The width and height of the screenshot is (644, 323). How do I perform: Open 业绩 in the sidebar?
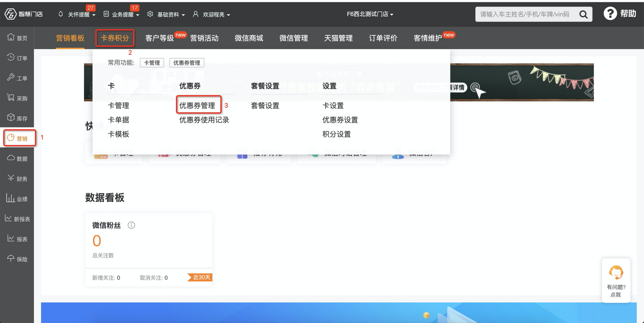(17, 198)
